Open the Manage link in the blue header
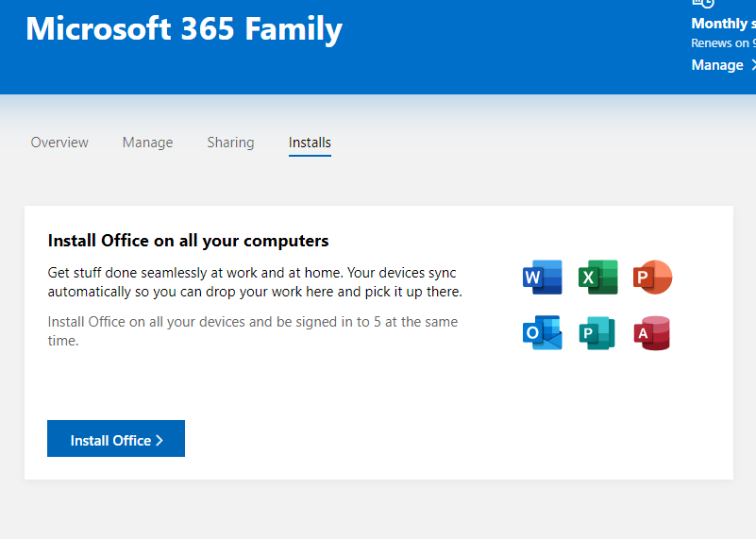Screen dimensions: 756x539 coord(722,65)
